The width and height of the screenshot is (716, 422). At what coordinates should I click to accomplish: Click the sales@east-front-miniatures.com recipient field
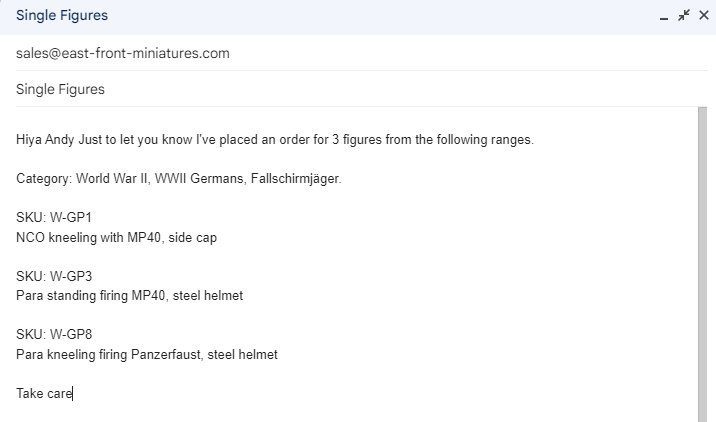[123, 53]
